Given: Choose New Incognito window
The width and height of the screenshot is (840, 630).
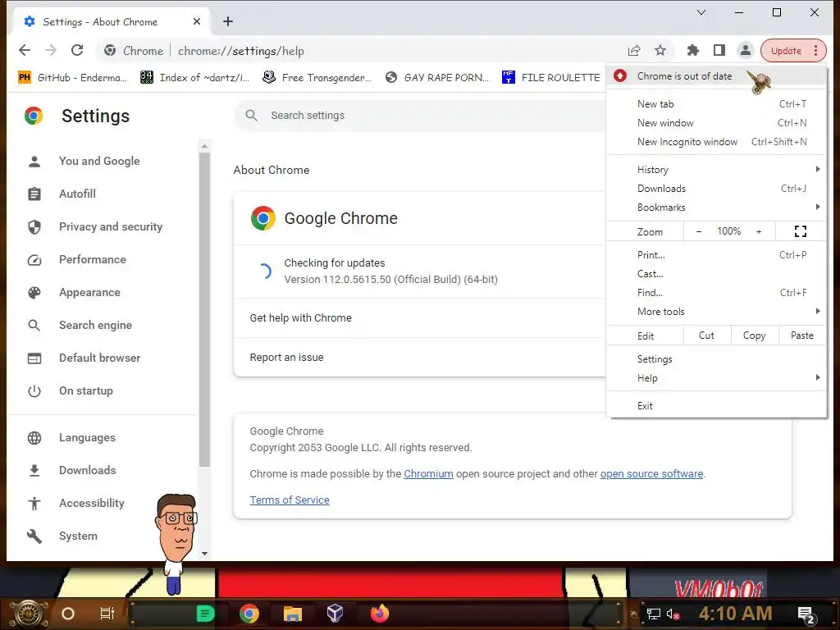Looking at the screenshot, I should tap(717, 141).
